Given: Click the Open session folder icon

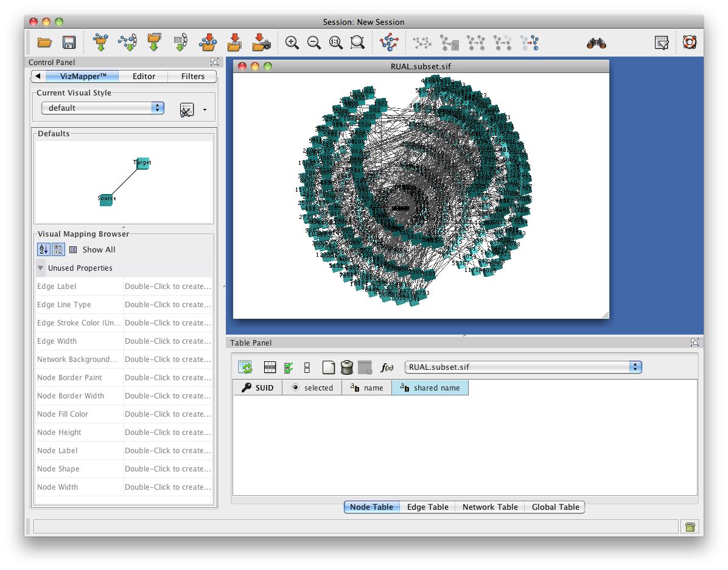Looking at the screenshot, I should 44,43.
